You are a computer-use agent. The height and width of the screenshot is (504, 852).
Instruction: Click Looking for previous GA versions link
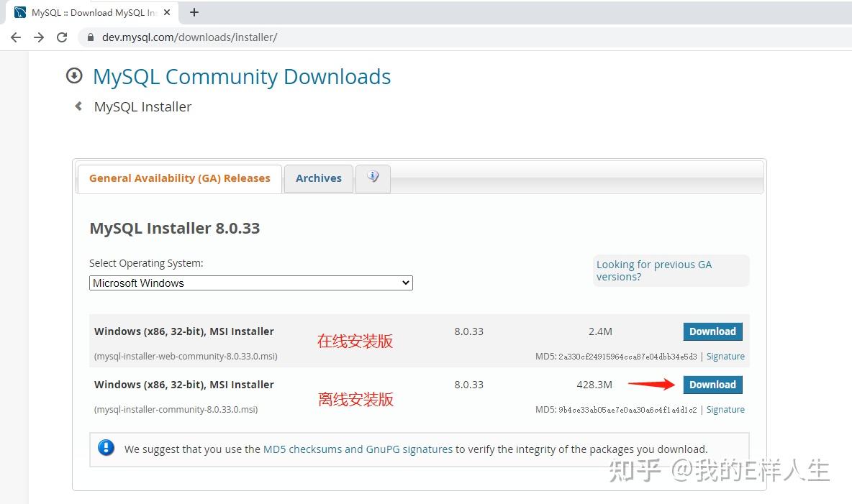point(653,270)
